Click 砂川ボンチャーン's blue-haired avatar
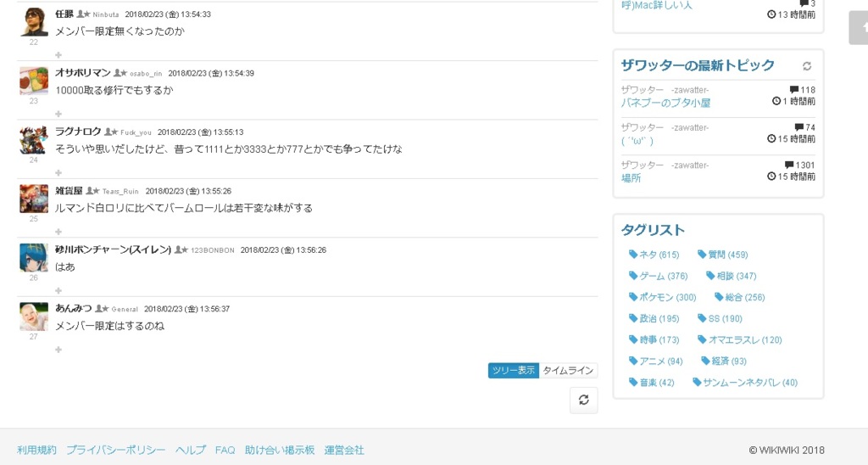This screenshot has width=868, height=465. coord(34,258)
